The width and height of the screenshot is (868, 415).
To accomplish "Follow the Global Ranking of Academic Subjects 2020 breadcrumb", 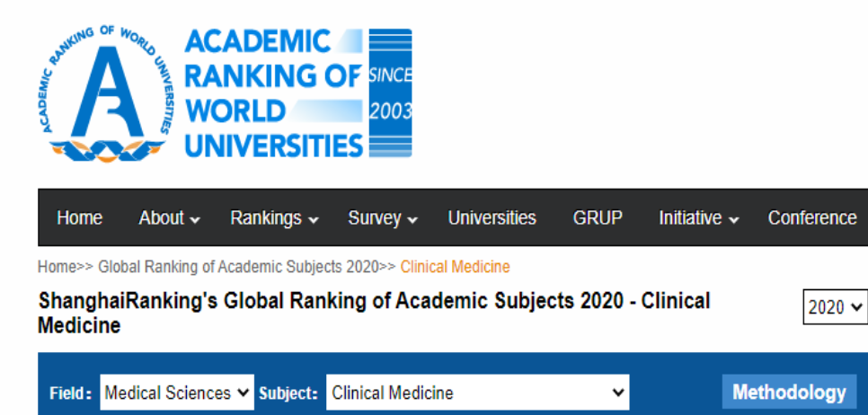I will tap(238, 267).
